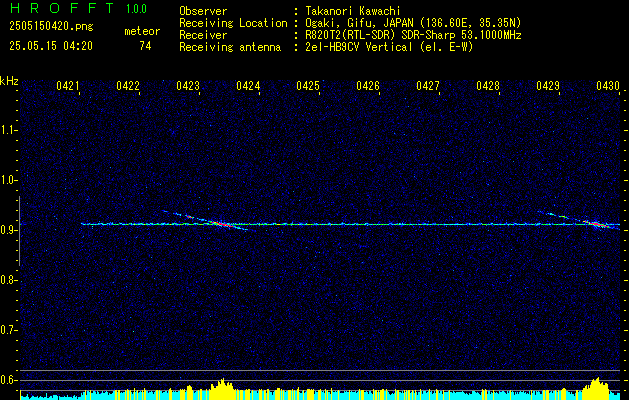Click the Ogaki, Gifu, JAPAN location text
The height and width of the screenshot is (400, 629).
coord(413,23)
